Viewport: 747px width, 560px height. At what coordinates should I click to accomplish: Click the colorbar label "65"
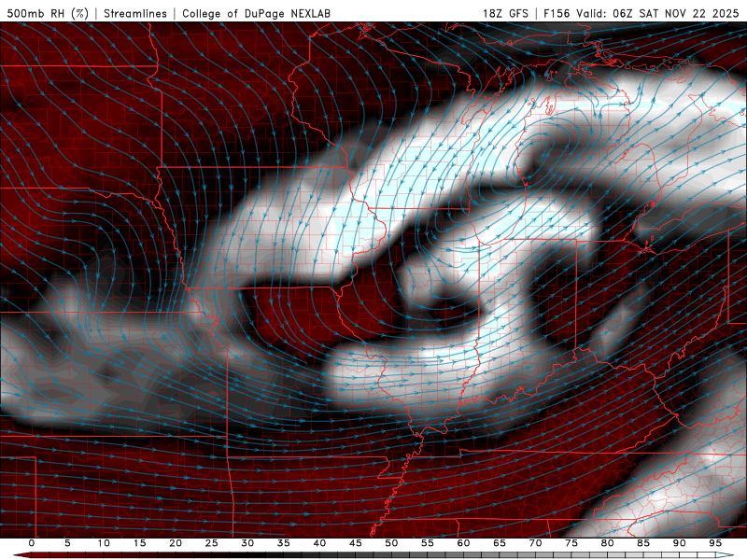click(500, 543)
